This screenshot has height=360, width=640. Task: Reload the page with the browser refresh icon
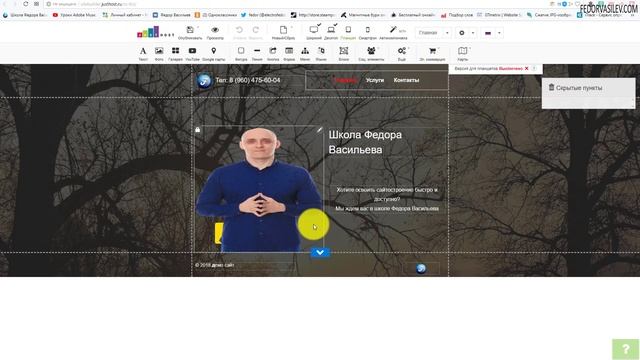click(x=25, y=4)
